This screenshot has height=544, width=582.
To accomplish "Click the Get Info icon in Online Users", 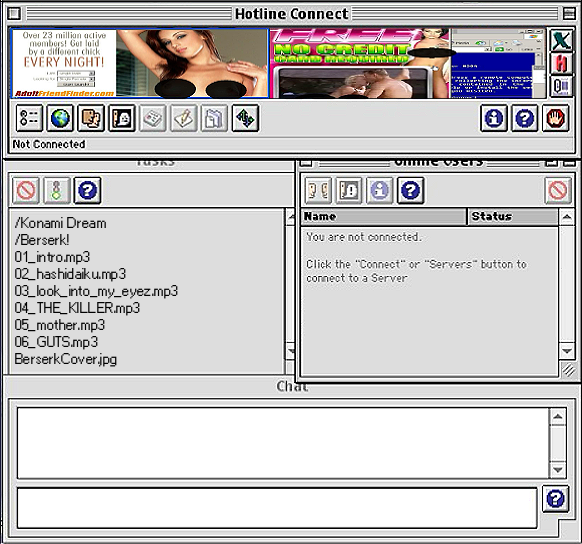I will click(380, 190).
